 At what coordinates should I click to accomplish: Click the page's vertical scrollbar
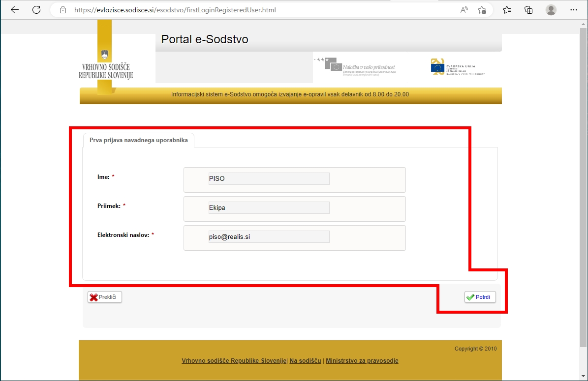584,197
